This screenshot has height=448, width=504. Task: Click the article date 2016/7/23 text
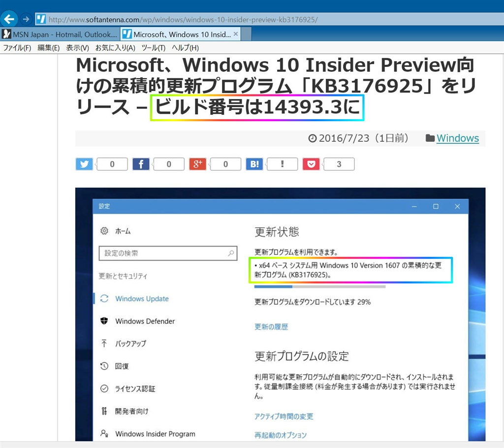[x=344, y=138]
